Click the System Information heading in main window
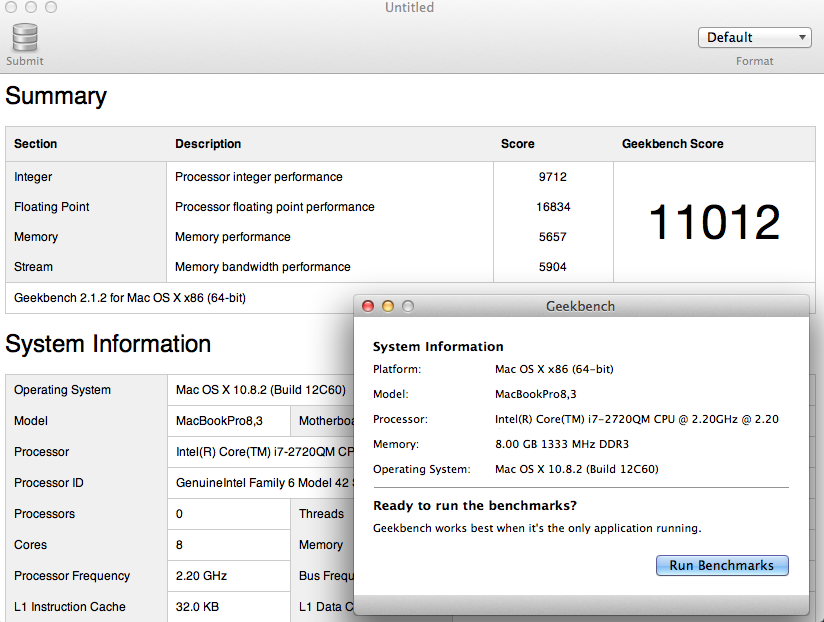Image resolution: width=824 pixels, height=622 pixels. coord(108,344)
